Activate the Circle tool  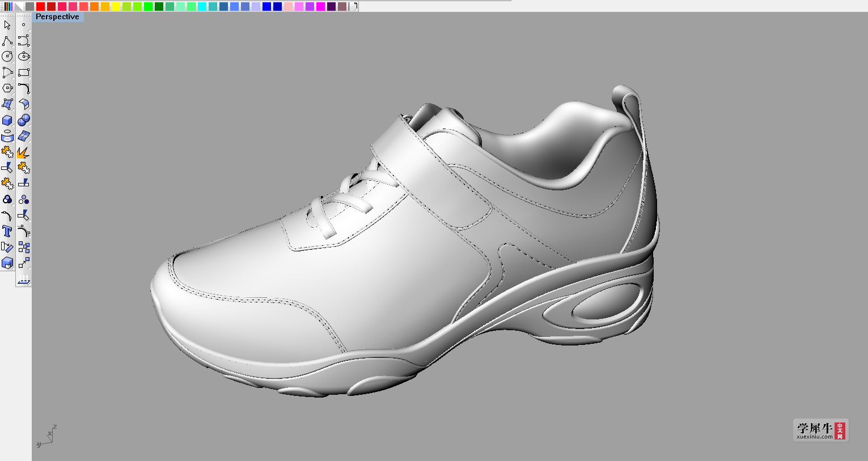(7, 57)
